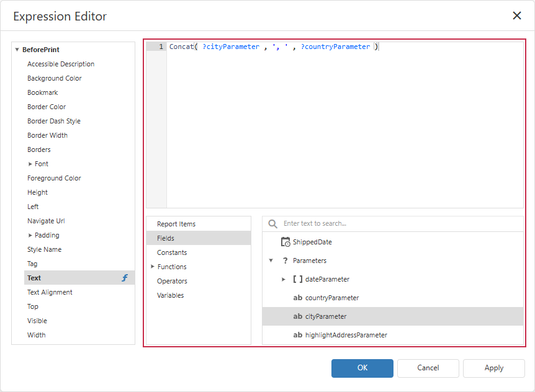This screenshot has height=392, width=535.
Task: Expand the Padding property node
Action: (30, 235)
